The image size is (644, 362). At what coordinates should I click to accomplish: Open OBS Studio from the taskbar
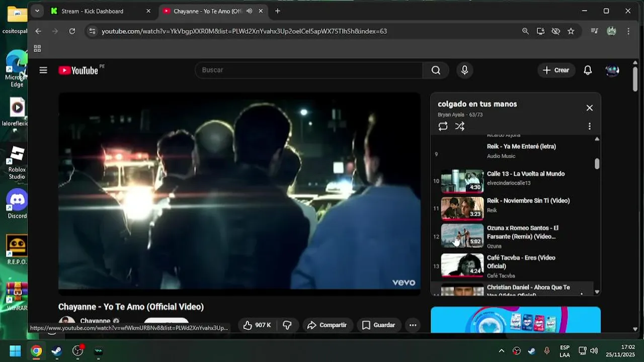[78, 351]
